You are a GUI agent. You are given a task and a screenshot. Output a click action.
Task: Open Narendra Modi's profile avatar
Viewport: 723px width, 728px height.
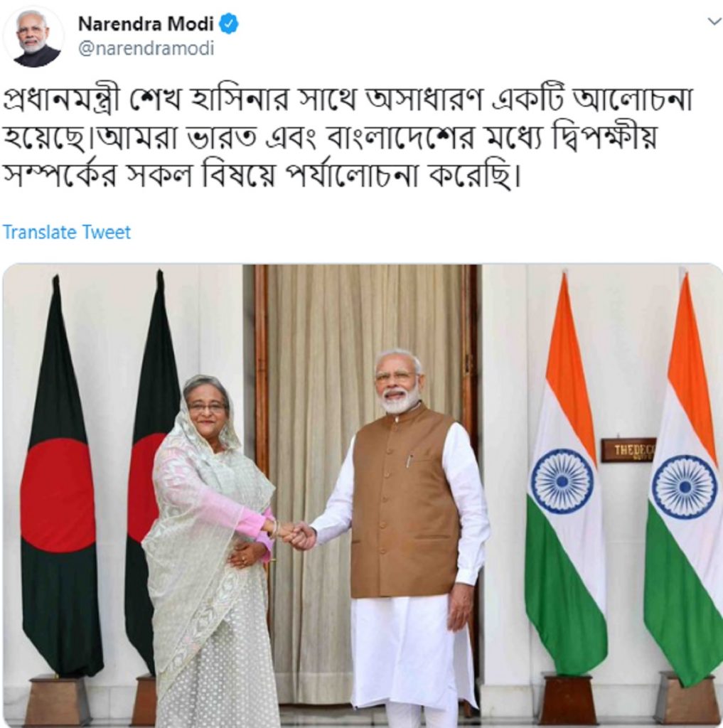click(x=33, y=37)
